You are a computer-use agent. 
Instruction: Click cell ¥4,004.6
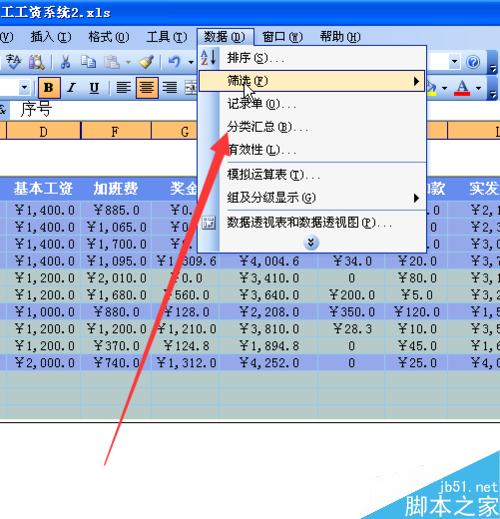(269, 261)
